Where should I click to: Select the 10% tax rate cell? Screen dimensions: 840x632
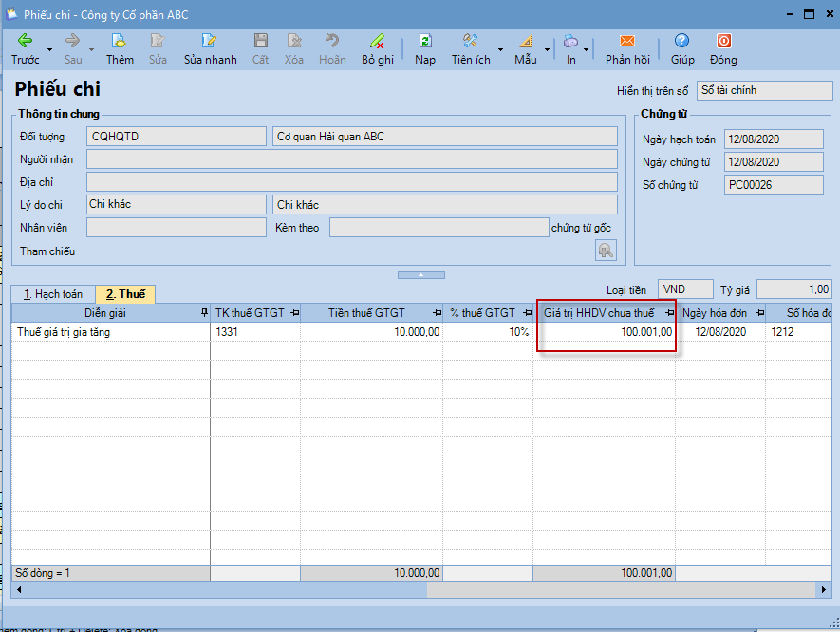[488, 332]
